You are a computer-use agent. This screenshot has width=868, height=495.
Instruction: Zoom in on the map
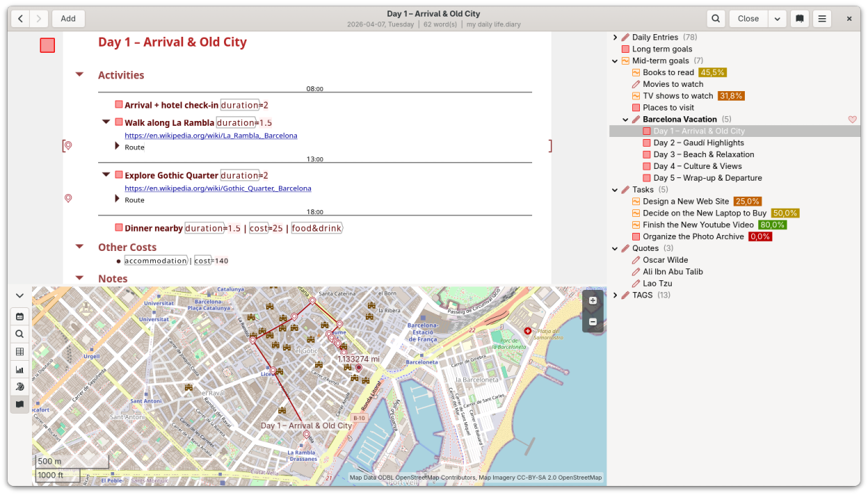[593, 301]
